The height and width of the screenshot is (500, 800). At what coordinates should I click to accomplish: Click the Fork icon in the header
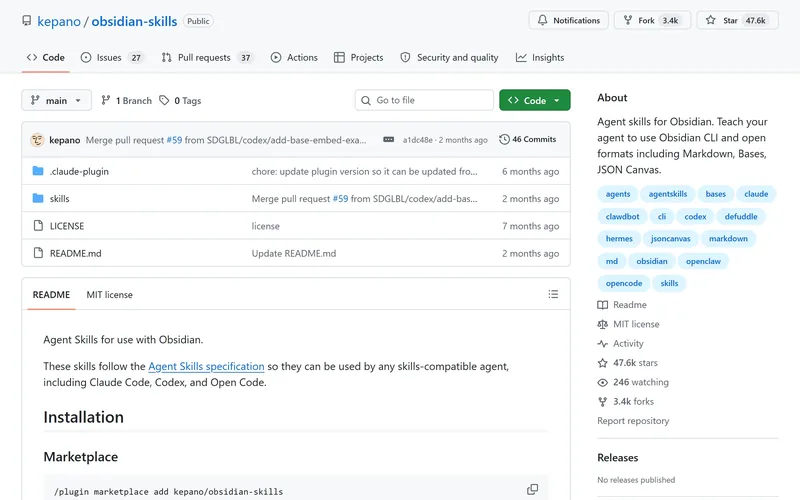click(x=628, y=20)
